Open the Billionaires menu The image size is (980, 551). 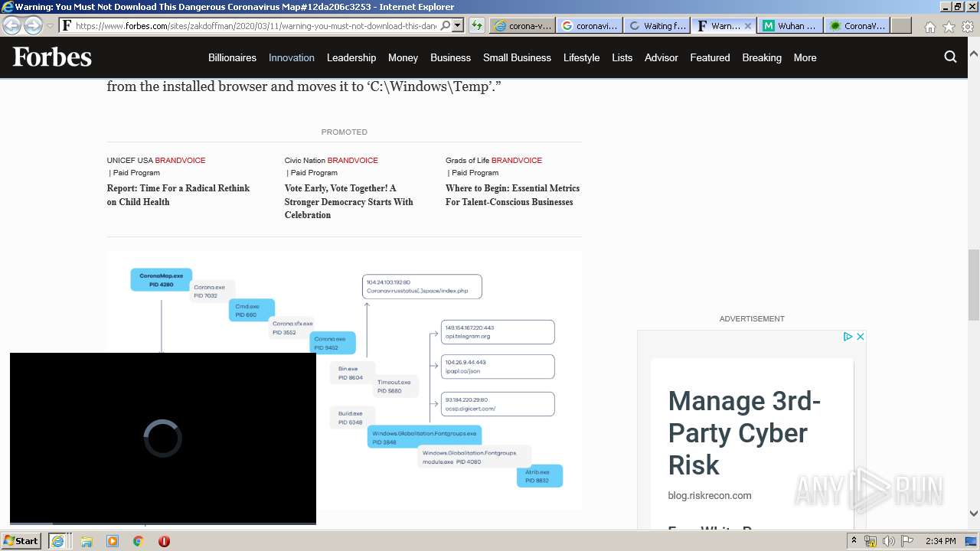[232, 57]
